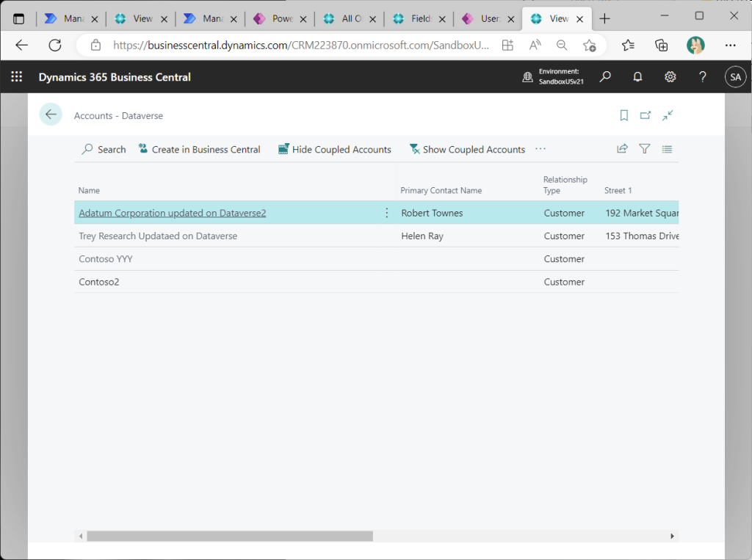Click Show Coupled Accounts
This screenshot has width=752, height=560.
coord(467,149)
